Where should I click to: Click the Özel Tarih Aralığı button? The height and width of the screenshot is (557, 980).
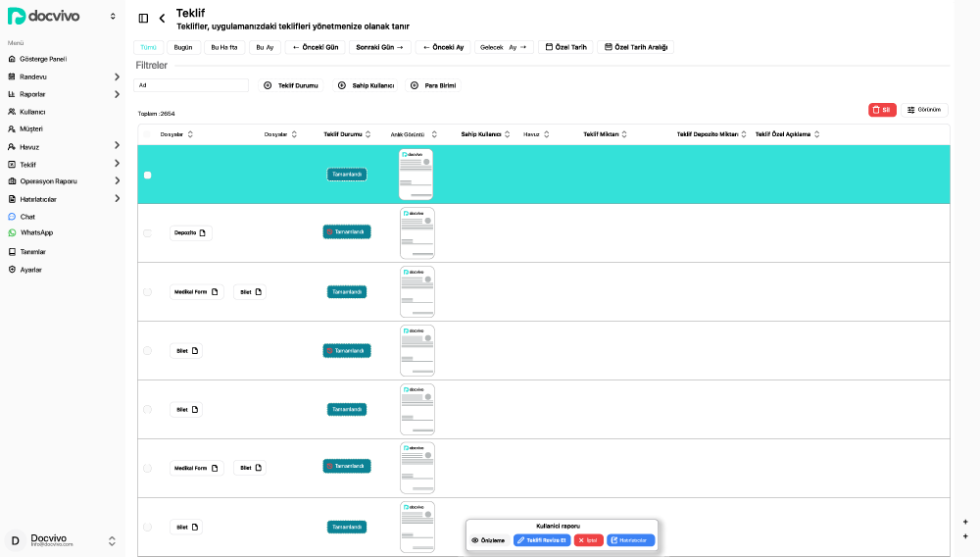click(x=635, y=47)
